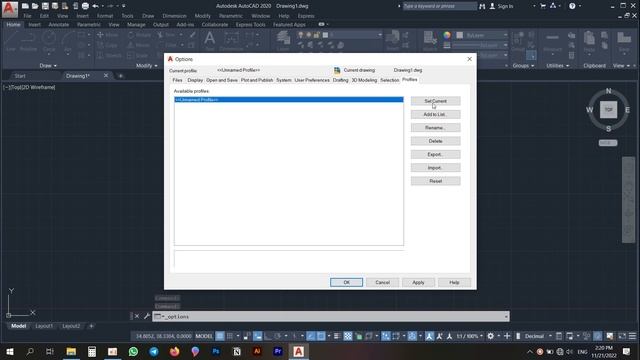This screenshot has height=360, width=640.
Task: Click the wrench Customize icon beside the command line
Action: (x=147, y=316)
